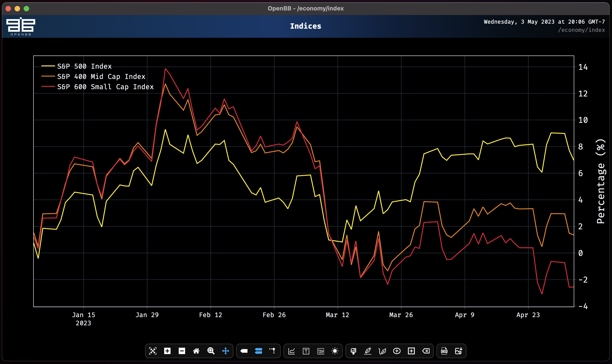This screenshot has width=612, height=364.
Task: Maximize the window with the green button
Action: [x=26, y=9]
